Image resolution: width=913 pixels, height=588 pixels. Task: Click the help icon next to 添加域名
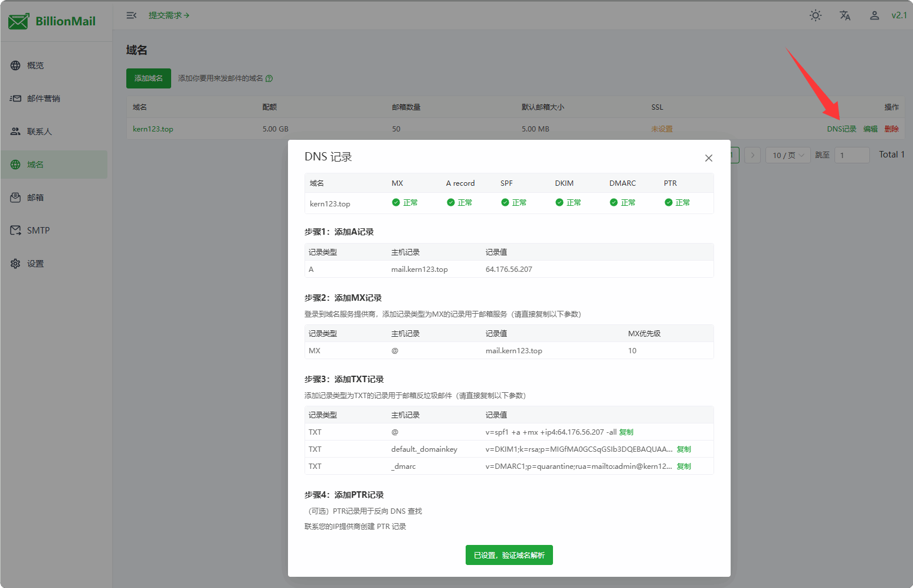[x=269, y=78]
